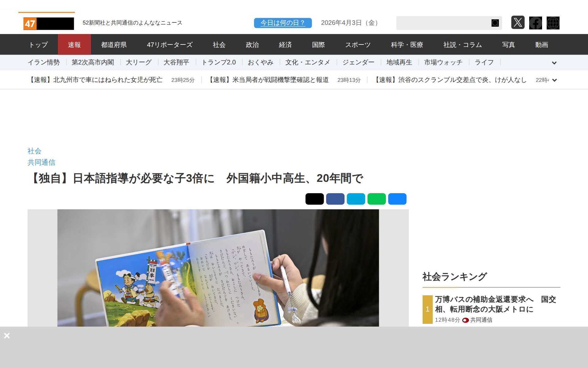Click the 今日は何の日？ button
The image size is (588, 368).
tap(283, 23)
